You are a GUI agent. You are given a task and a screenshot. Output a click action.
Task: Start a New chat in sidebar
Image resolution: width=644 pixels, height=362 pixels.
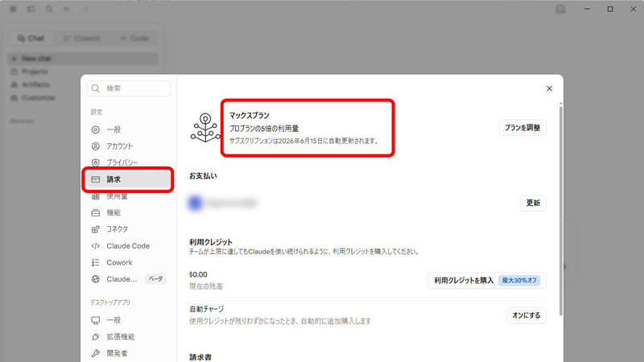[83, 59]
